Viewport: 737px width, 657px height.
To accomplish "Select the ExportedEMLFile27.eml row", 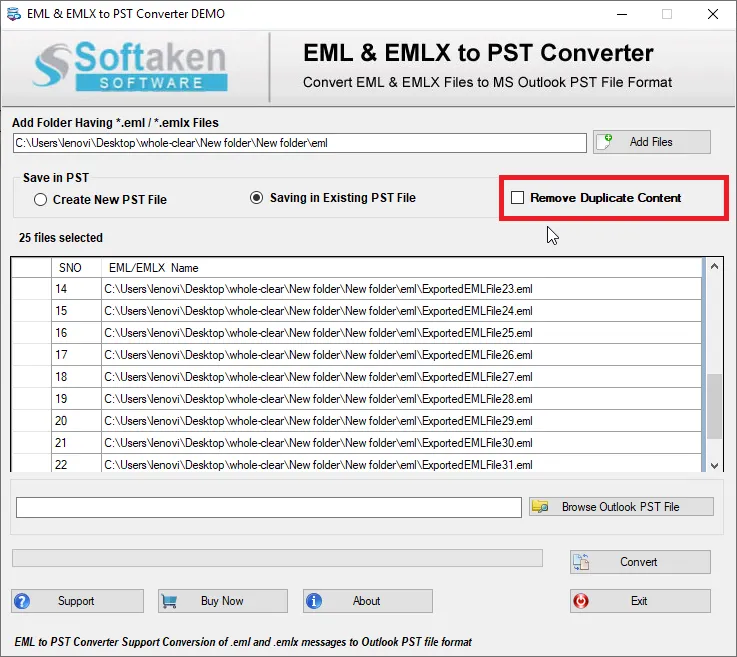I will click(x=356, y=377).
